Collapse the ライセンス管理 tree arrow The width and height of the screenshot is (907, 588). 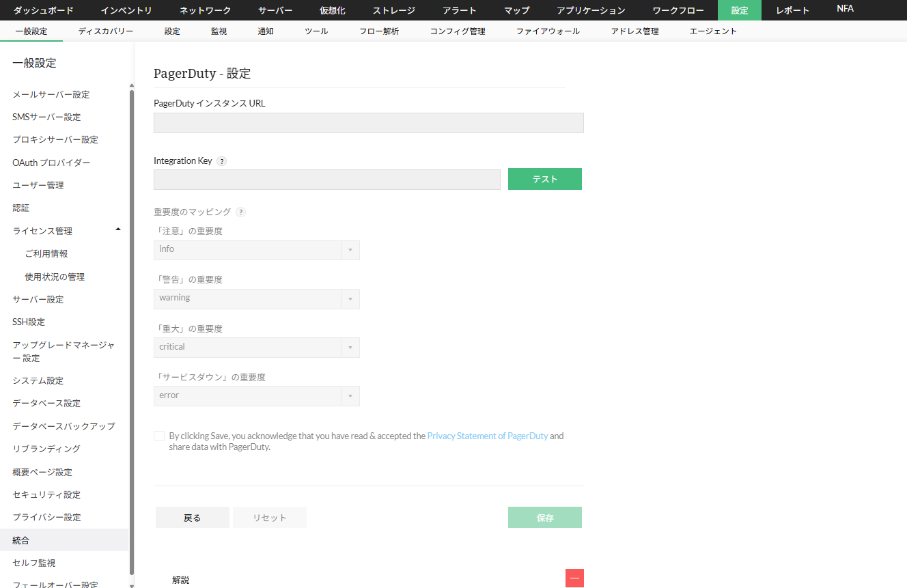[x=118, y=229]
